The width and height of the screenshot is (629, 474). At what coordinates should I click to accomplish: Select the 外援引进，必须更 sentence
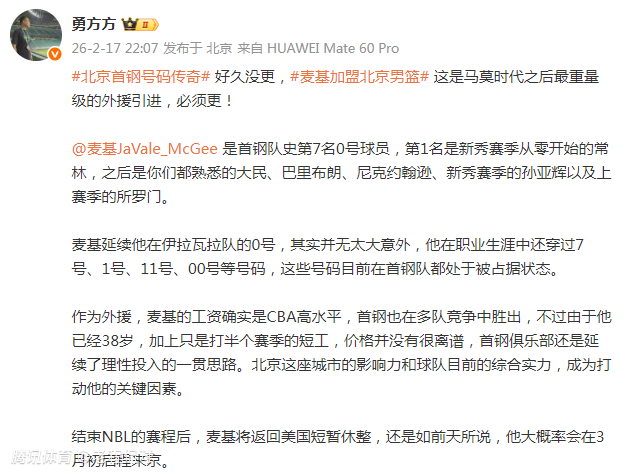point(161,101)
